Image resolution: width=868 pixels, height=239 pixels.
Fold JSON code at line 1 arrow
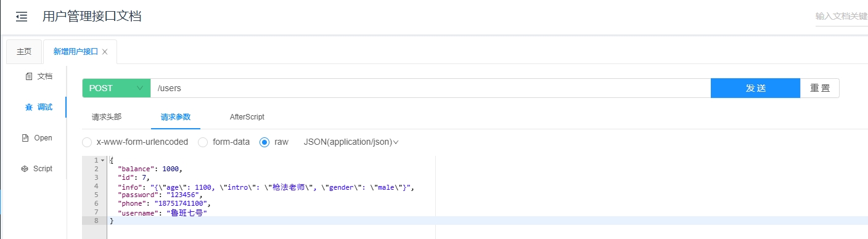point(102,160)
